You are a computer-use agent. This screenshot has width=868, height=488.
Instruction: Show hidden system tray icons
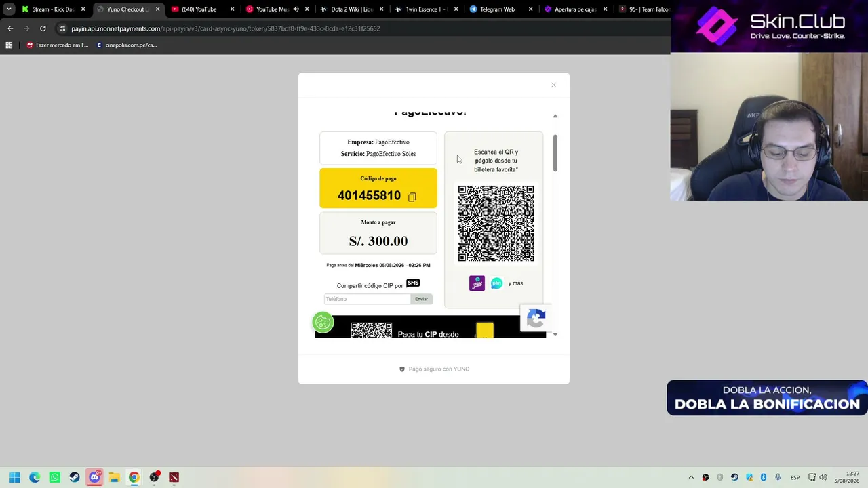click(691, 477)
